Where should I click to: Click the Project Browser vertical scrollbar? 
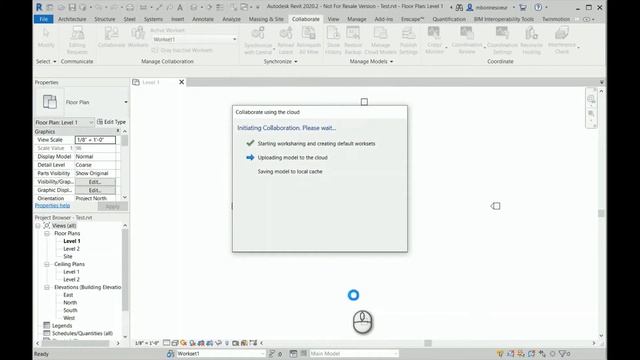[x=125, y=269]
